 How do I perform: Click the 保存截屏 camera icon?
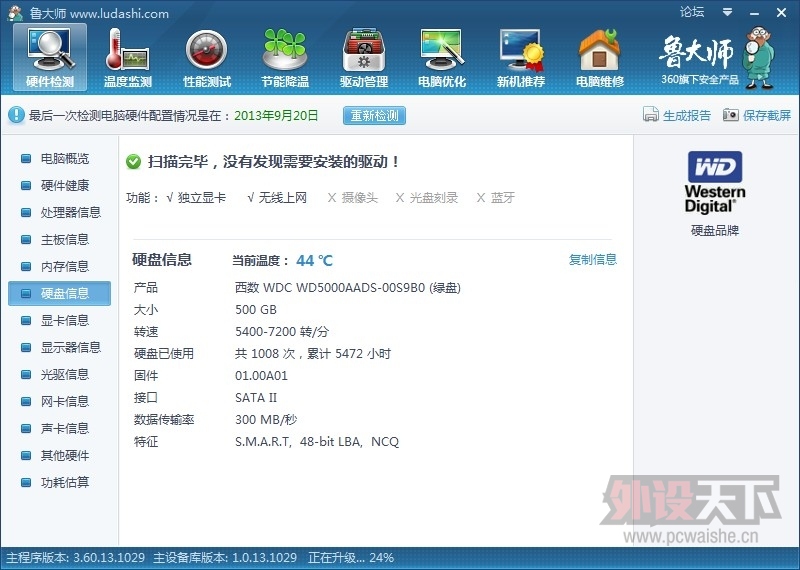(x=731, y=115)
